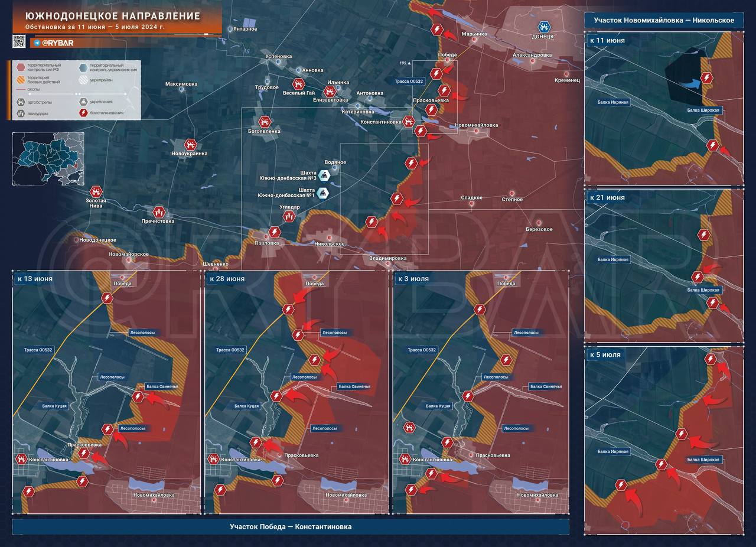756x547 pixels.
Task: Select the airstrike icon at Угледар
Action: [x=289, y=217]
